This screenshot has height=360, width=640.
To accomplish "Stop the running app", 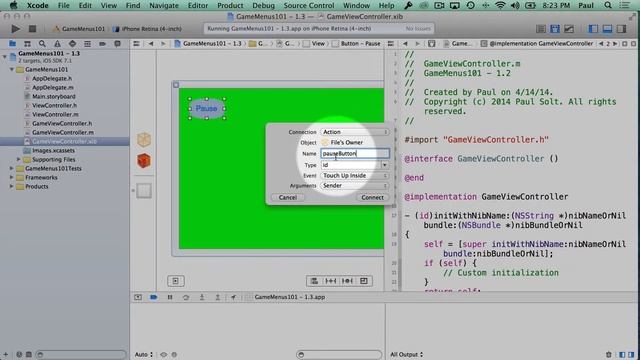I will click(32, 29).
